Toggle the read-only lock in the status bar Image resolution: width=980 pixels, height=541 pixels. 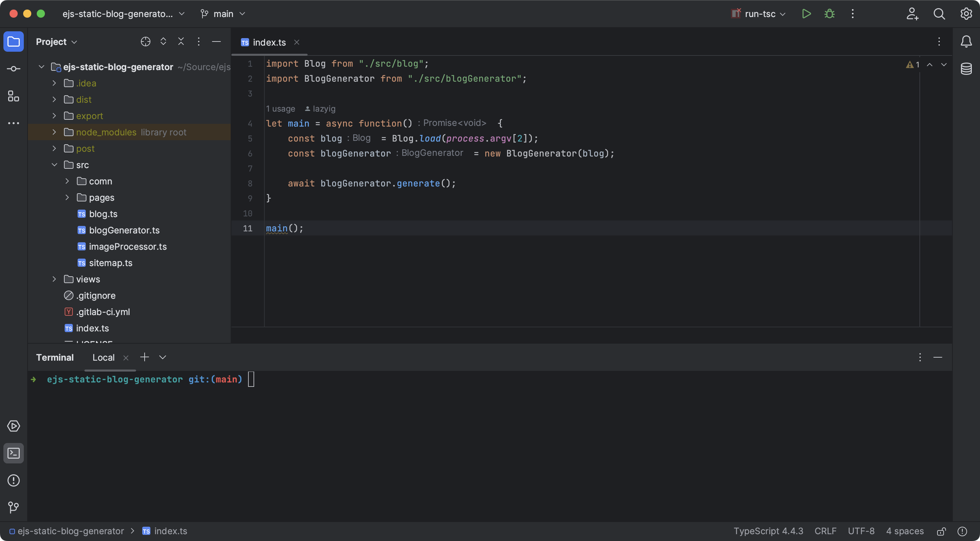click(x=941, y=531)
